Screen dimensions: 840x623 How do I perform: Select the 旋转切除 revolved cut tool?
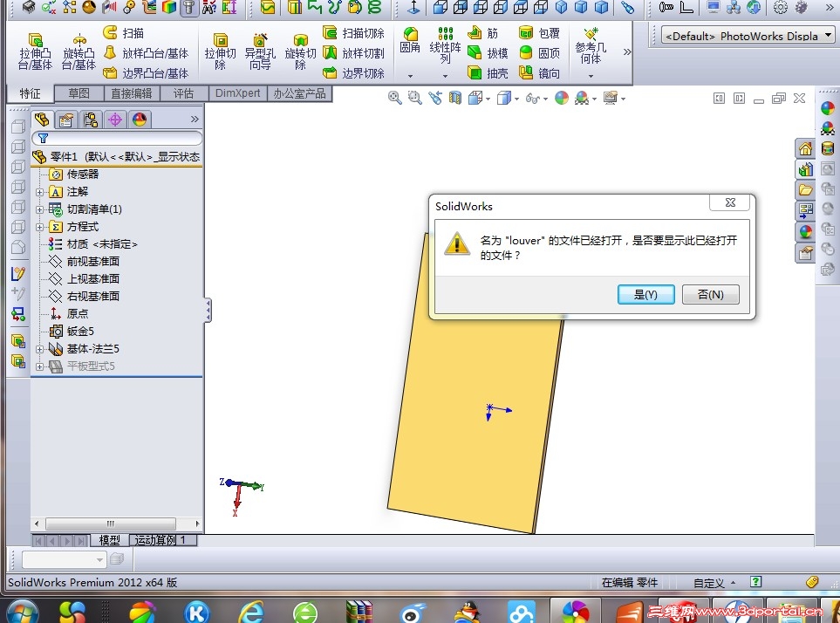click(x=300, y=51)
